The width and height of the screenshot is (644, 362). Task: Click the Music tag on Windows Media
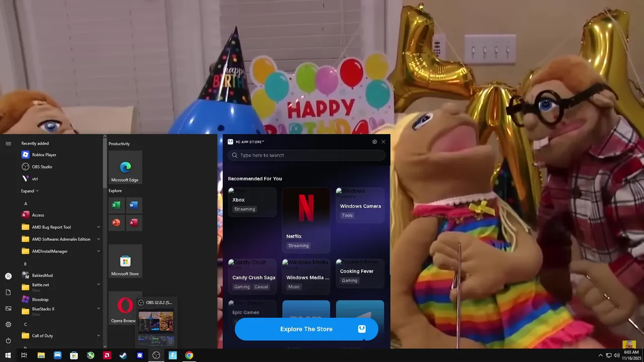(x=294, y=287)
